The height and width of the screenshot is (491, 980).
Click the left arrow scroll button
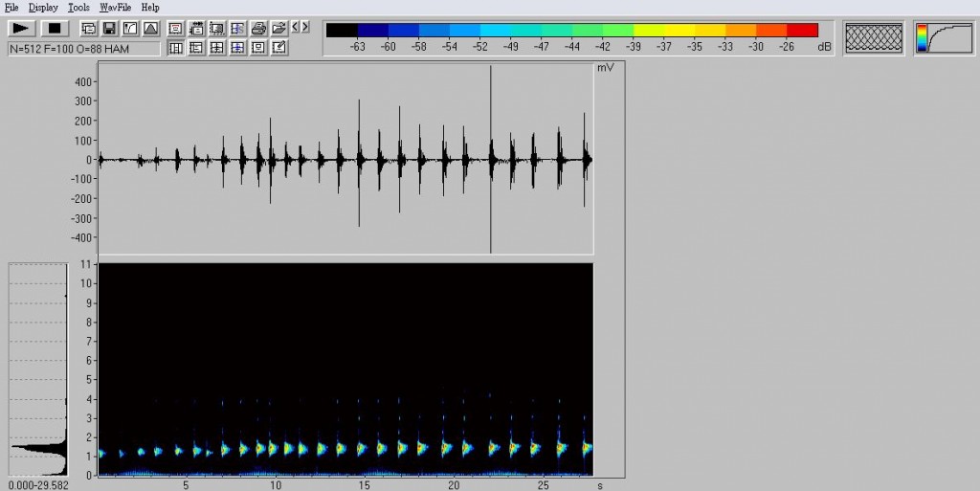(295, 27)
